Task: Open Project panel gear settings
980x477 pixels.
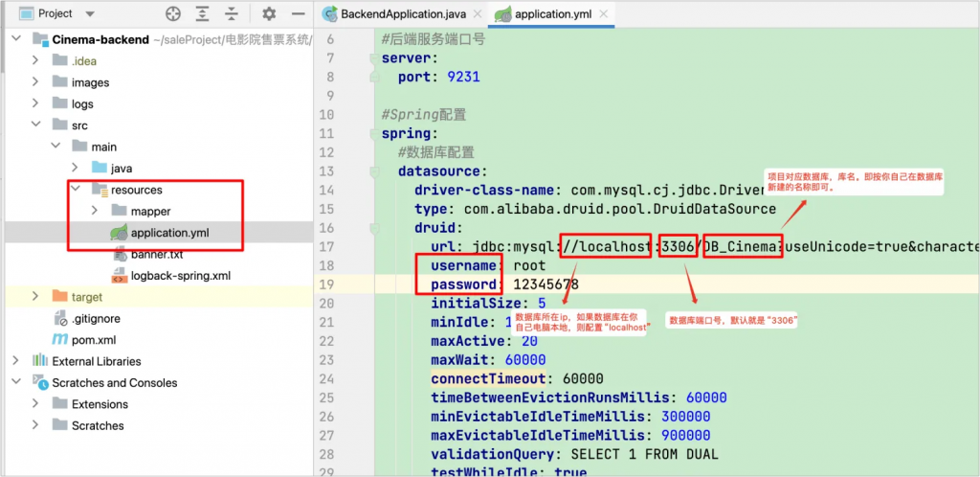Action: [x=269, y=14]
